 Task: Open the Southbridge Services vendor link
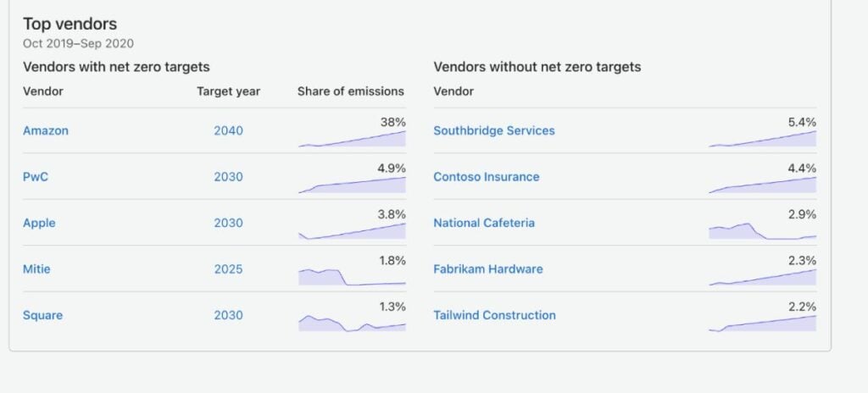pyautogui.click(x=494, y=130)
